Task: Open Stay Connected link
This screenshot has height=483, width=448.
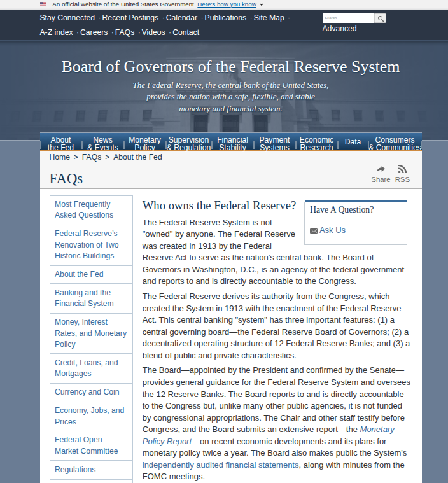Action: (67, 18)
